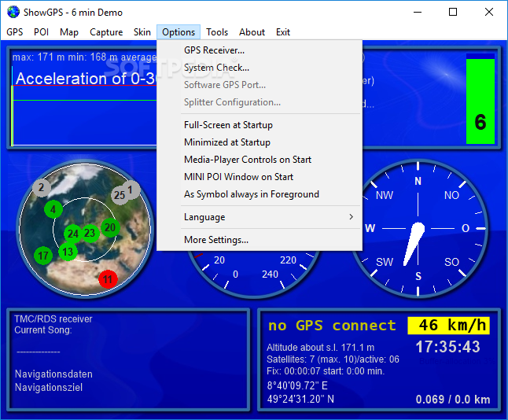This screenshot has height=420, width=508.
Task: Click 'Altitude about s.l. 171.1 m' line
Action: [x=320, y=348]
